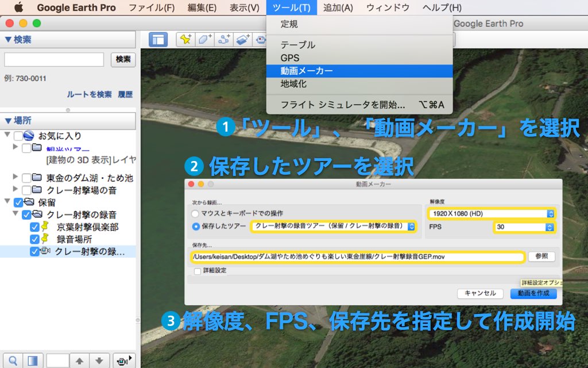Image resolution: width=588 pixels, height=368 pixels.
Task: Open the ヘルプ(H) menu
Action: coord(442,7)
